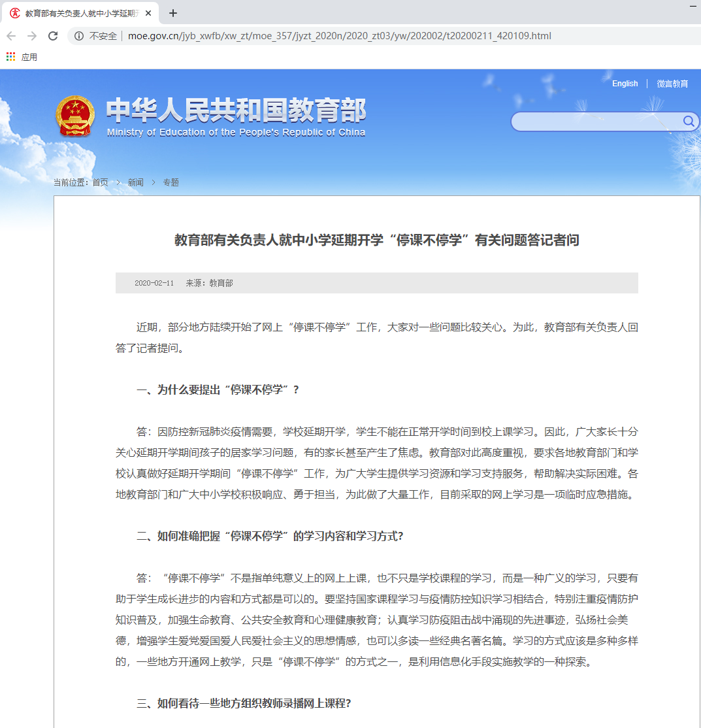Click the intro paragraph beginning 近期，部分地方
This screenshot has height=728, width=701.
coord(377,338)
